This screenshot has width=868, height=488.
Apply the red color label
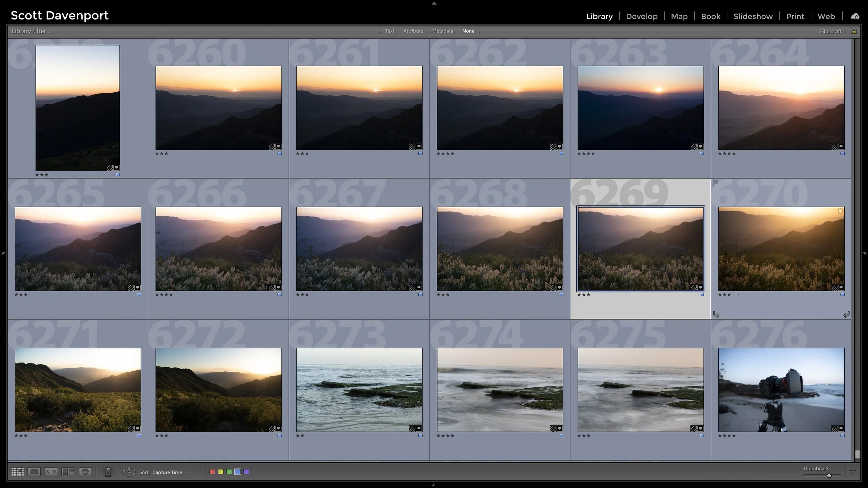point(212,471)
